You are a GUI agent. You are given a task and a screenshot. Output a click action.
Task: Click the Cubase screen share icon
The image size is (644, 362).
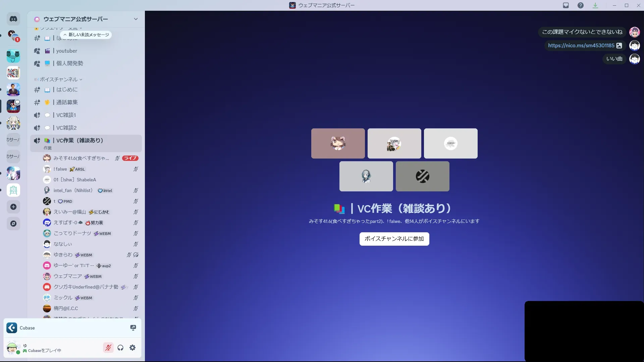(133, 328)
